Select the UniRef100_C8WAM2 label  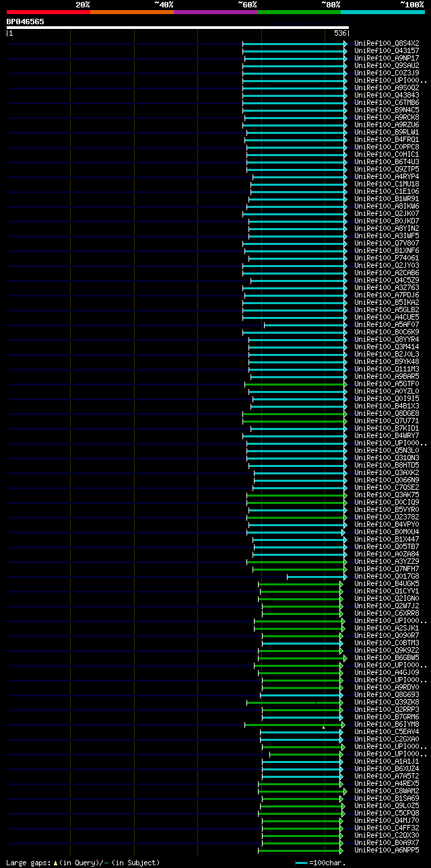point(387,791)
